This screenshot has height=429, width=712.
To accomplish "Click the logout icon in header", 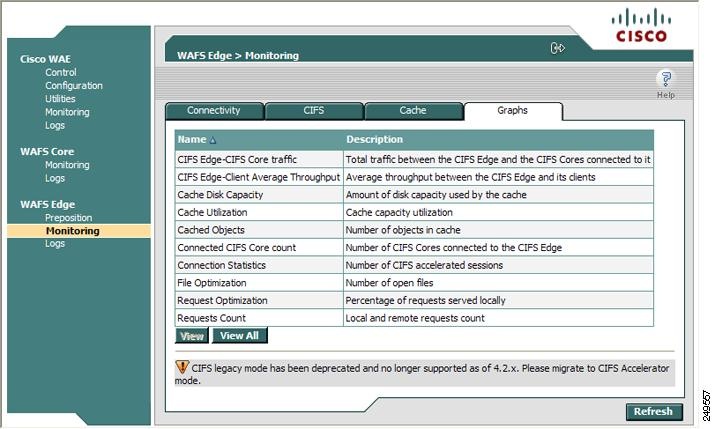I will (557, 48).
